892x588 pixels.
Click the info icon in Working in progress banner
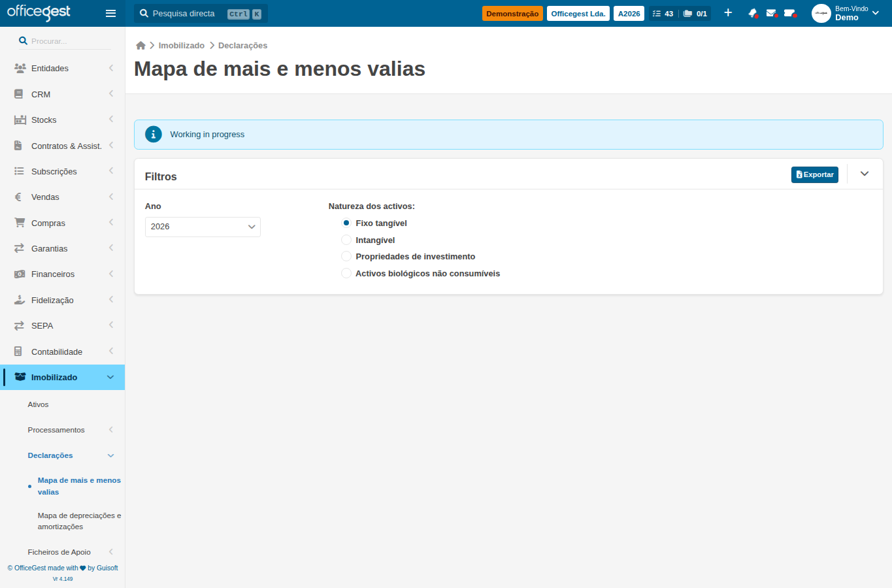pos(153,134)
